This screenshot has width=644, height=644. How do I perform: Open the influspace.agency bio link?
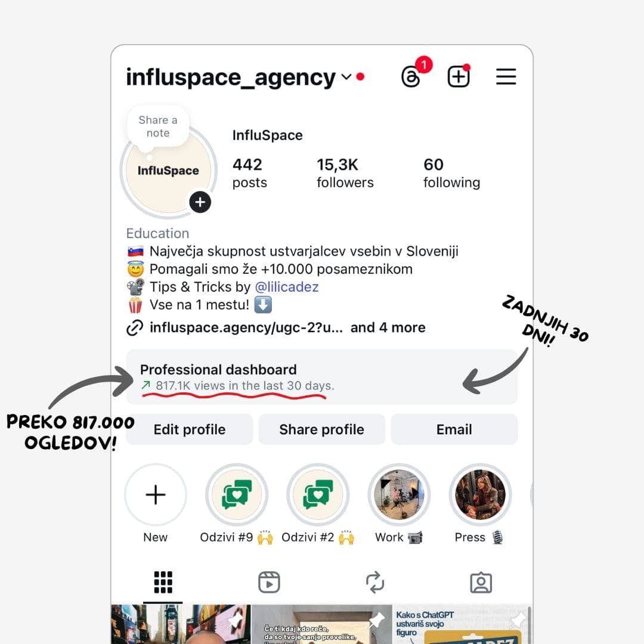pos(246,327)
